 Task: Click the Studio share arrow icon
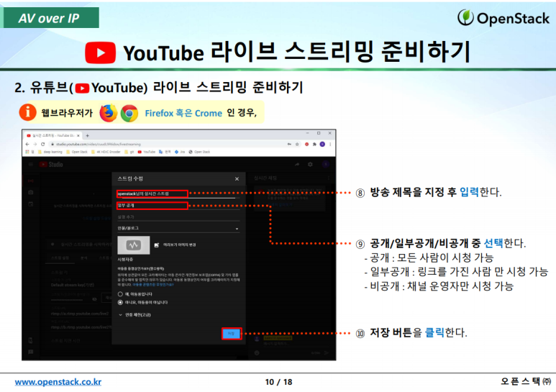[297, 165]
